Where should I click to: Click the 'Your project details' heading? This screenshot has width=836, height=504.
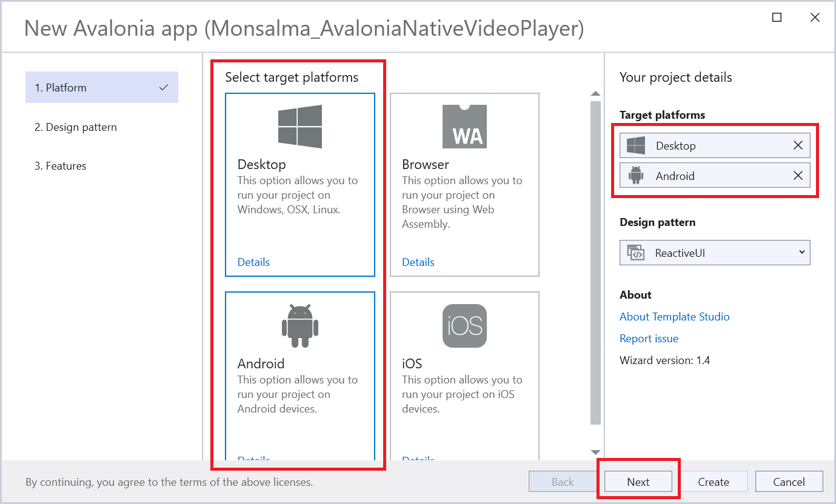click(676, 77)
